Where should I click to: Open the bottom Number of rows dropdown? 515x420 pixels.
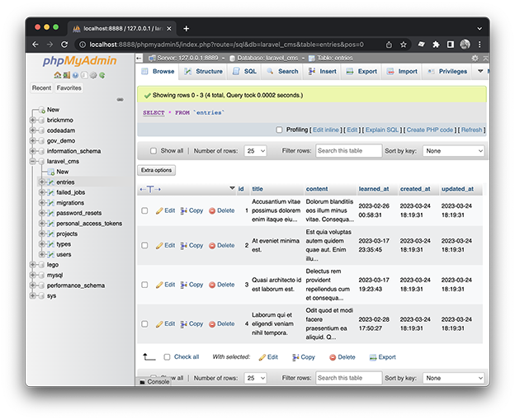256,378
